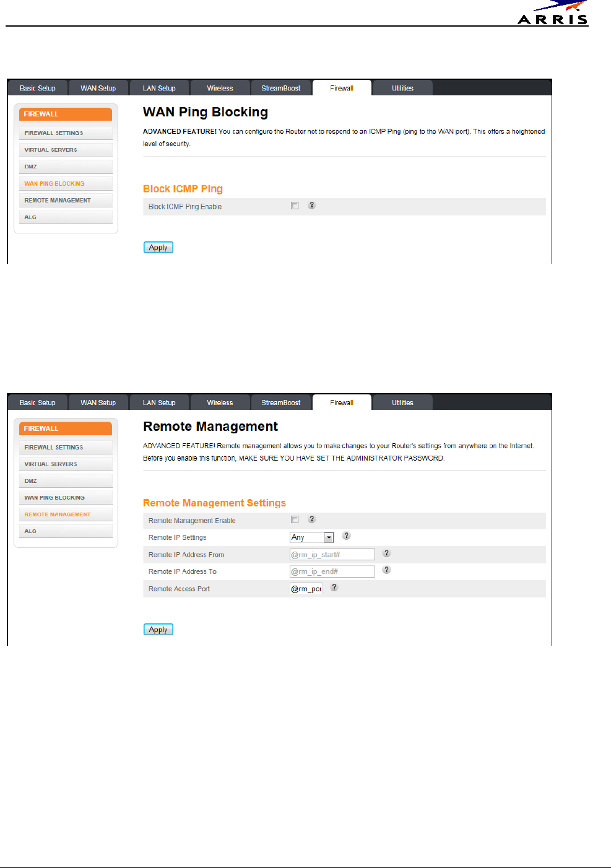
Task: Click the 'Block ICMP Ping' orange heading
Action: (183, 189)
